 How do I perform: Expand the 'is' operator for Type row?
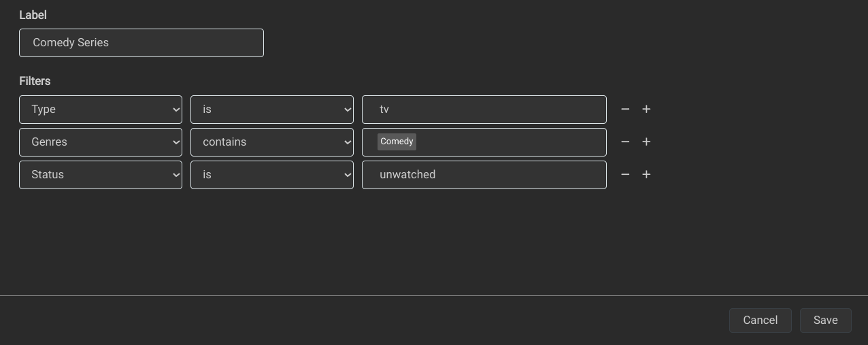[x=271, y=110]
